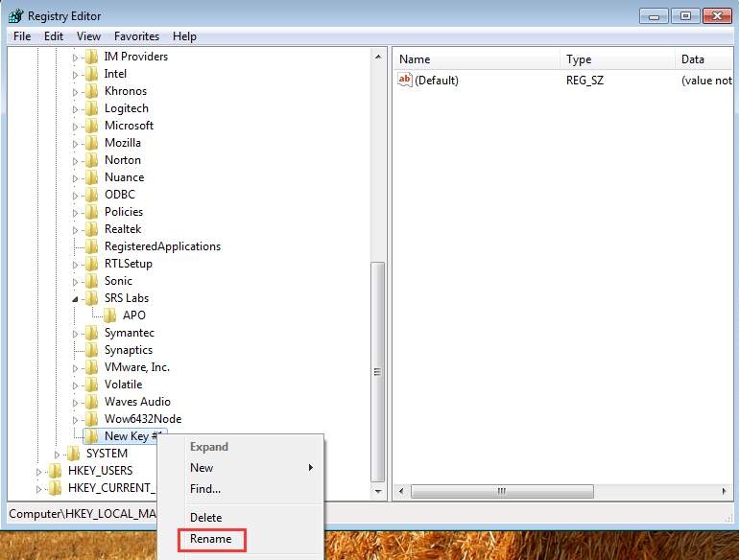Click the SYSTEM key folder icon
Screen dimensions: 739x560
(x=74, y=454)
